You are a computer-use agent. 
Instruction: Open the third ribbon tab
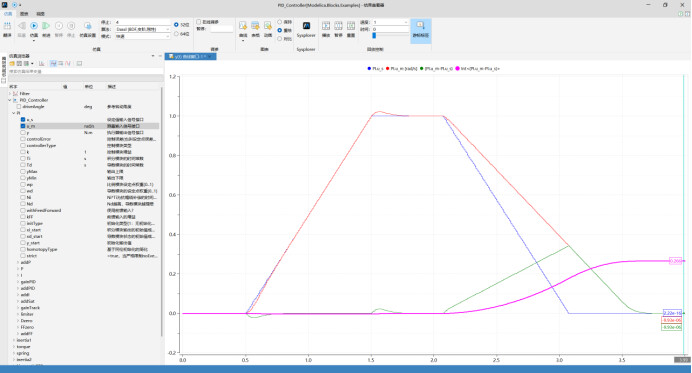tap(40, 14)
